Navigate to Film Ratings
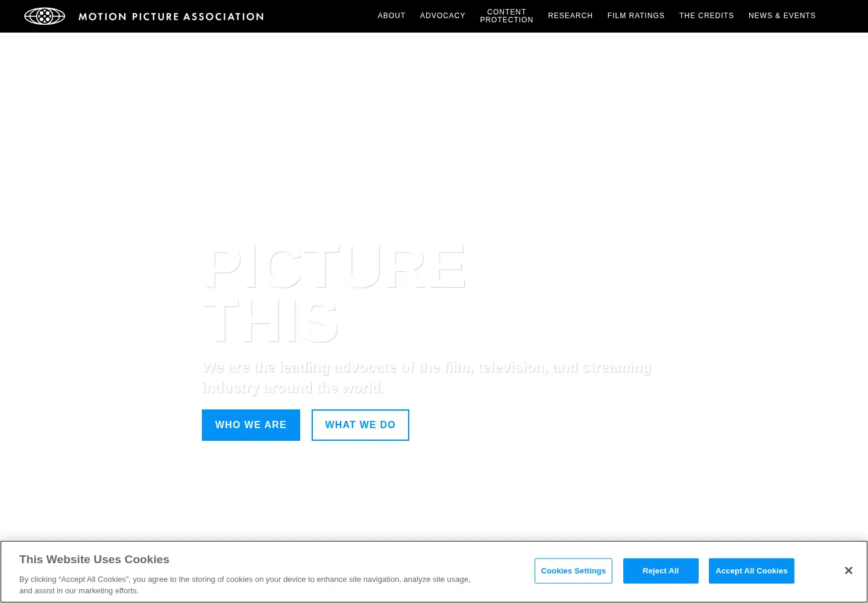Image resolution: width=868 pixels, height=603 pixels. tap(636, 16)
